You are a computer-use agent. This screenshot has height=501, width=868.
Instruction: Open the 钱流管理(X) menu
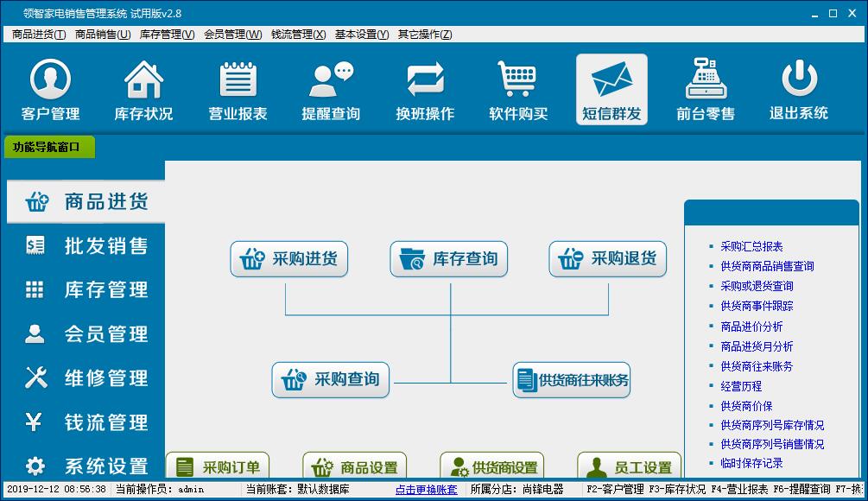click(x=298, y=35)
